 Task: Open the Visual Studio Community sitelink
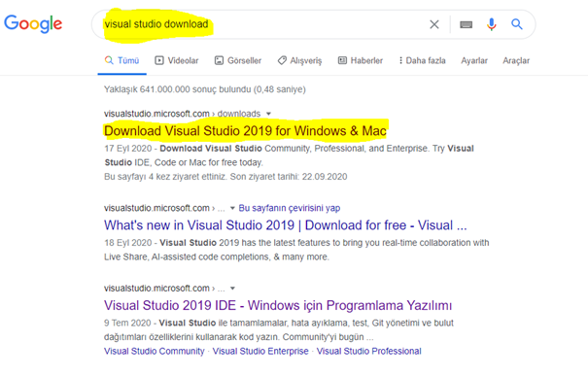[x=155, y=352]
